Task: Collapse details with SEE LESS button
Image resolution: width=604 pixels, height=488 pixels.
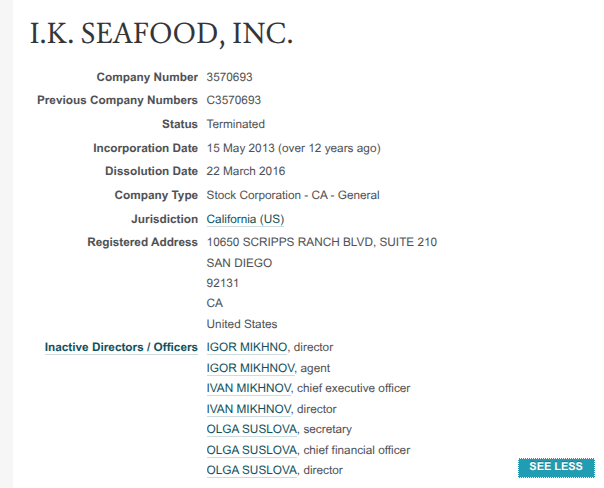Action: 555,466
